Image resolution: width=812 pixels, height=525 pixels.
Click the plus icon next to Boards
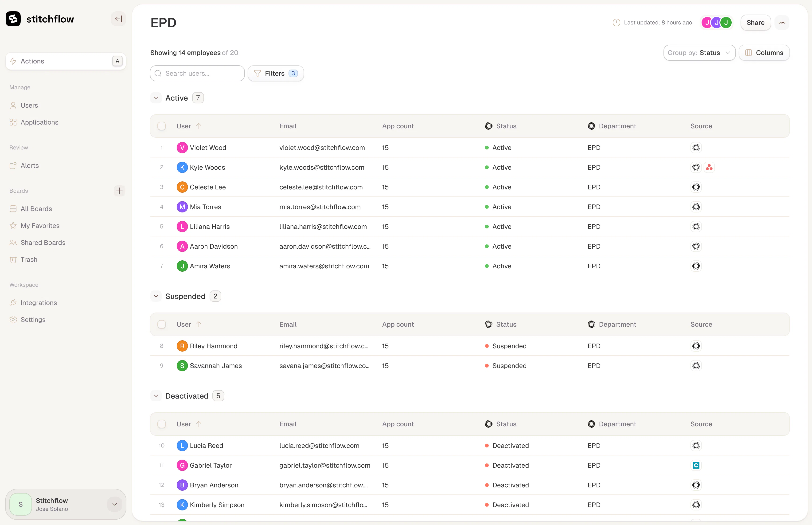119,191
